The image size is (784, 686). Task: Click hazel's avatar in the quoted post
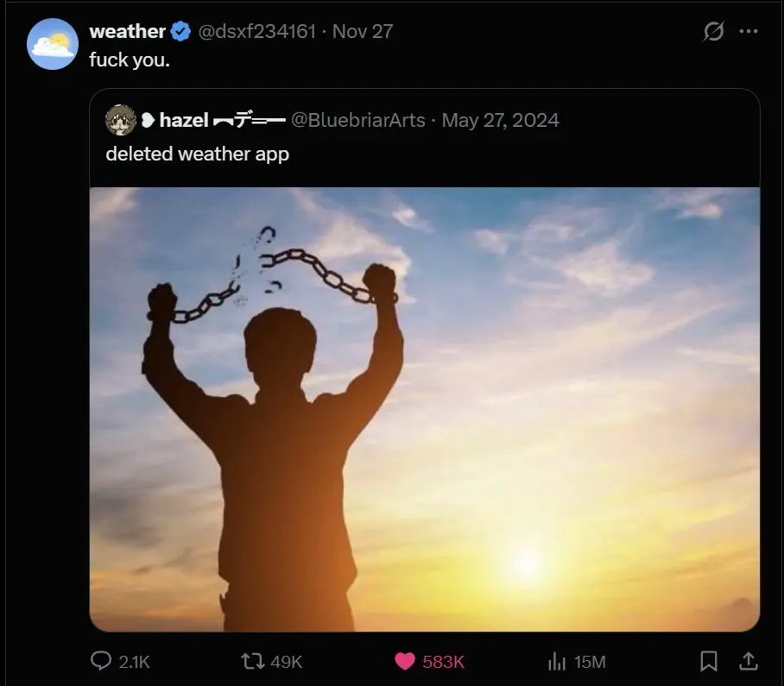tap(120, 121)
